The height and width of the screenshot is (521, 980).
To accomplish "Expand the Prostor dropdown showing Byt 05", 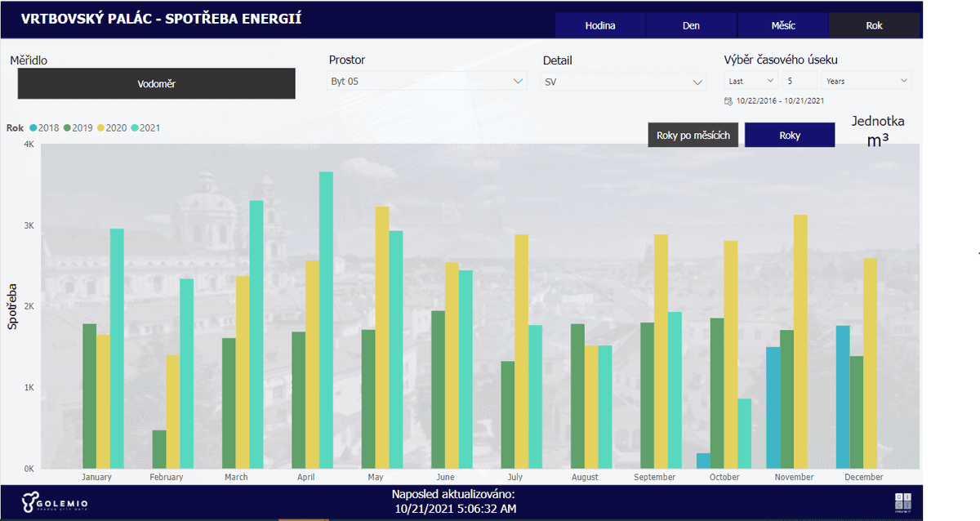I will pos(426,82).
